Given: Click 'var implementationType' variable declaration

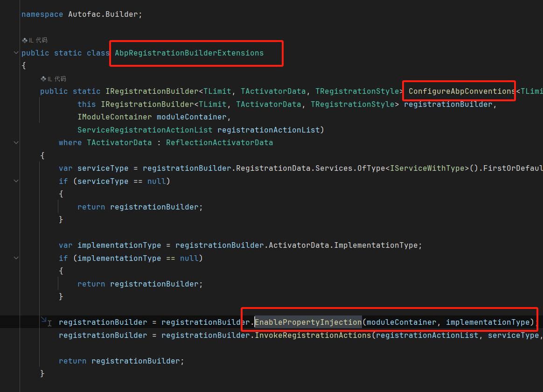Looking at the screenshot, I should tap(110, 245).
